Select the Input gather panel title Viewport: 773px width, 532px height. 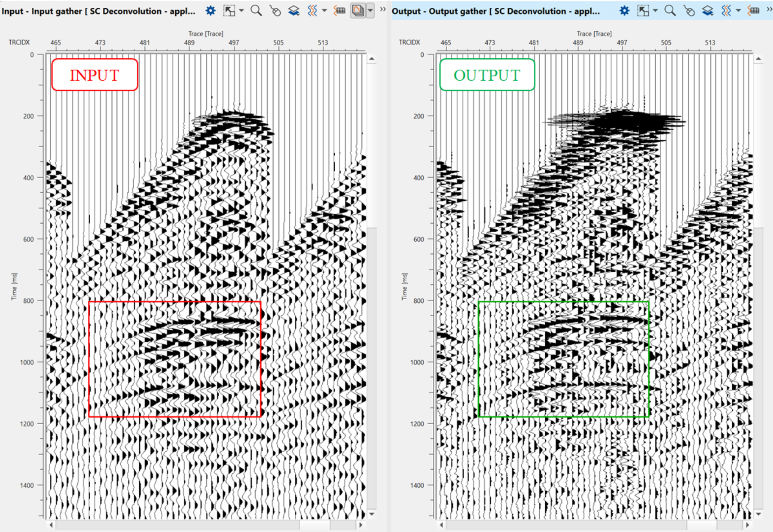98,11
